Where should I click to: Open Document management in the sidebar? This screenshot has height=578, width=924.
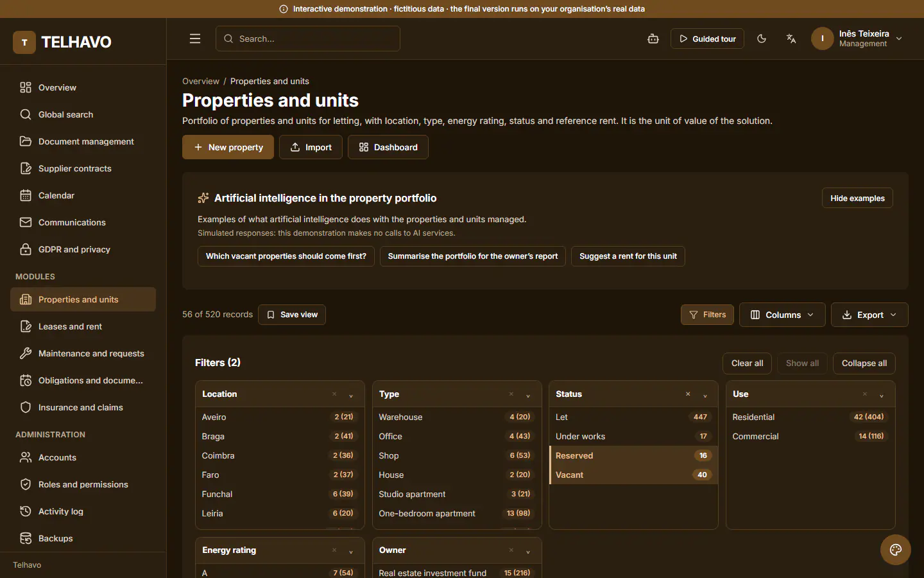click(x=83, y=141)
